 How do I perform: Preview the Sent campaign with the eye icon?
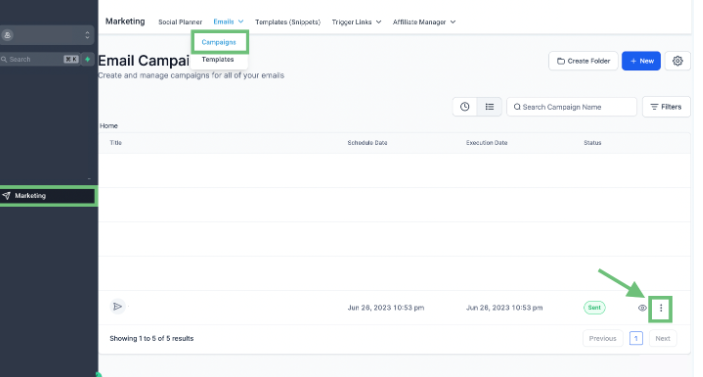[x=642, y=308]
